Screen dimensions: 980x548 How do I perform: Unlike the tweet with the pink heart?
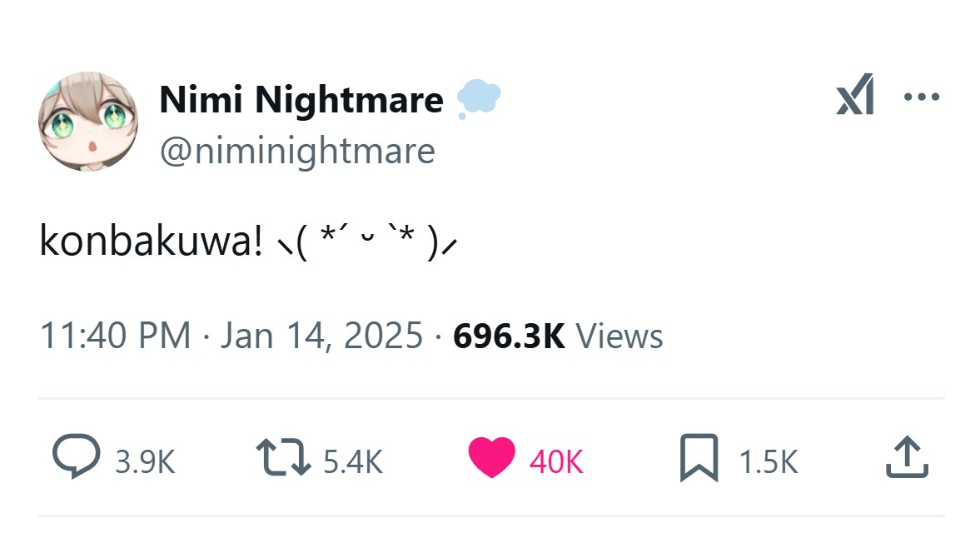[491, 458]
